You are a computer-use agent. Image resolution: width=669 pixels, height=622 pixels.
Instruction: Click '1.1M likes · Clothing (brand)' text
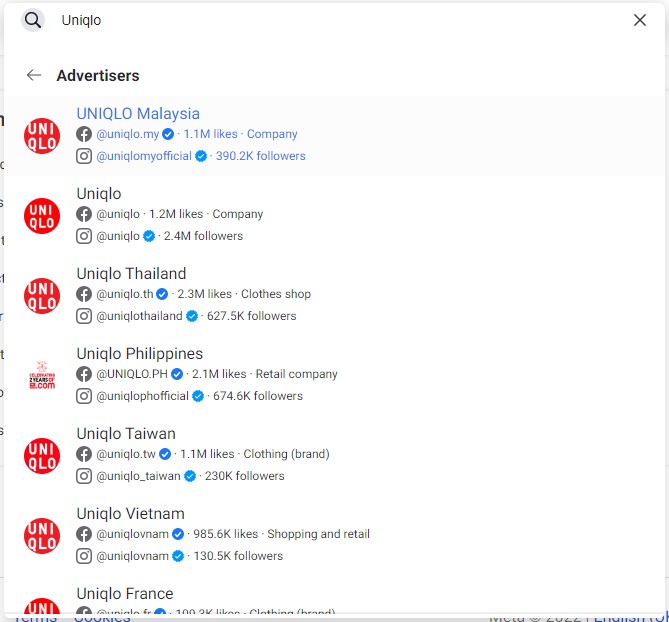255,454
